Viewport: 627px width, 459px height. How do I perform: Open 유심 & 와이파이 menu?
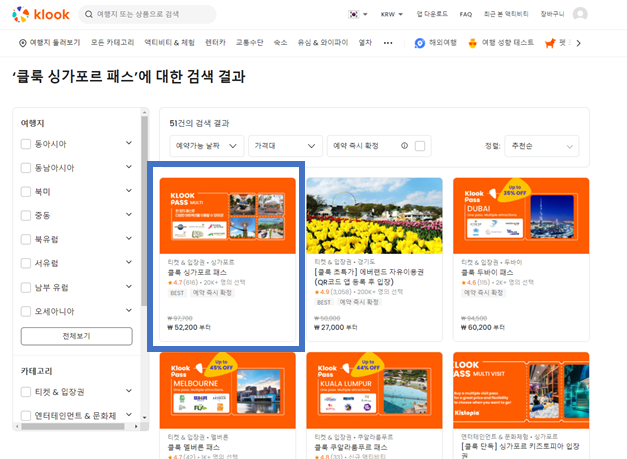[323, 42]
